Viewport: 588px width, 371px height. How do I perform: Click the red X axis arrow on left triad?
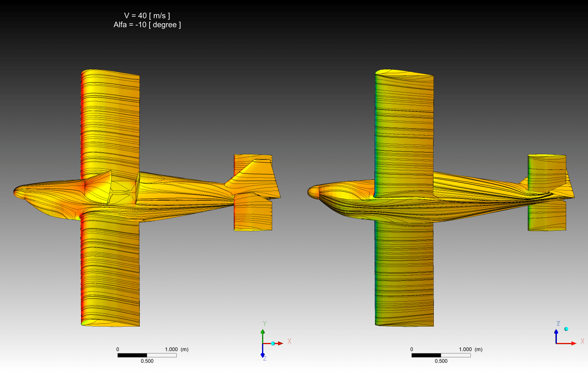click(280, 343)
